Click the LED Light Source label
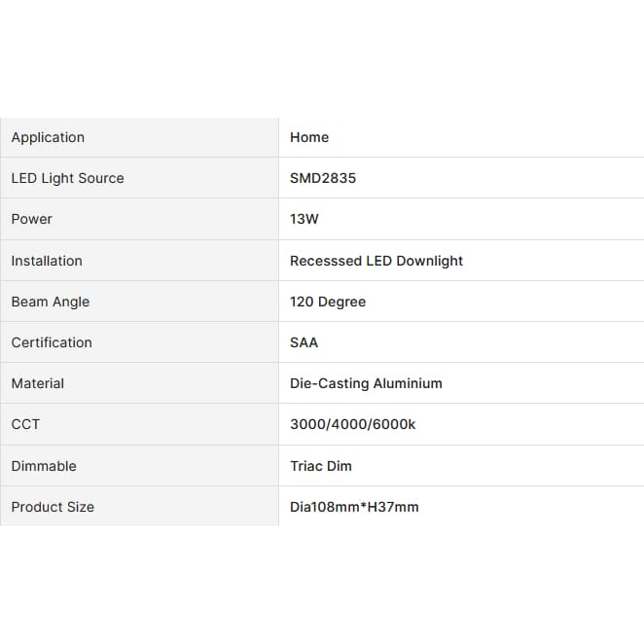 click(x=67, y=178)
